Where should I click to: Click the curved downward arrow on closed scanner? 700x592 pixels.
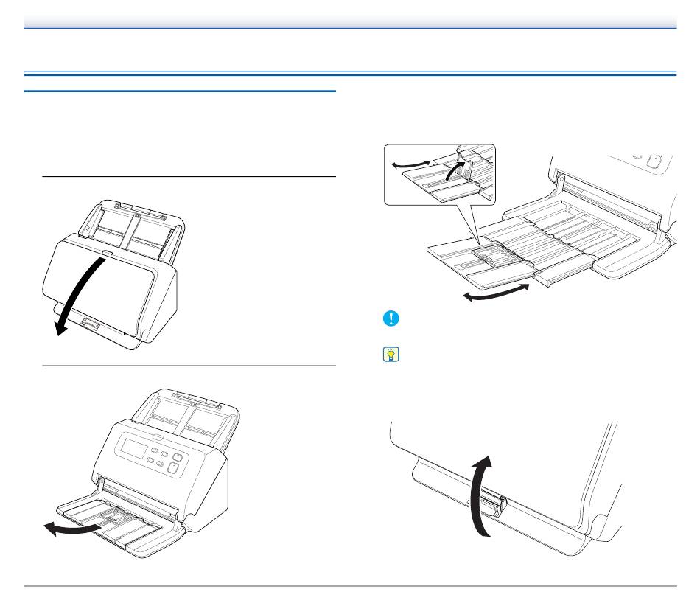coord(80,296)
